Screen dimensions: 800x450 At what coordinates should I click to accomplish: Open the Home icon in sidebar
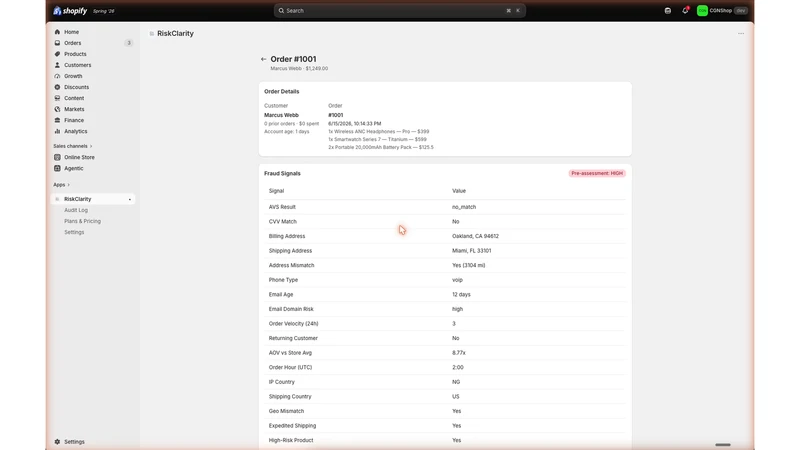(x=57, y=32)
